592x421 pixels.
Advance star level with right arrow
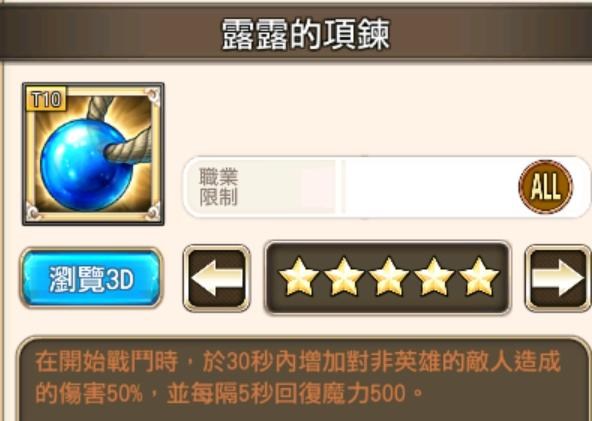[x=558, y=278]
